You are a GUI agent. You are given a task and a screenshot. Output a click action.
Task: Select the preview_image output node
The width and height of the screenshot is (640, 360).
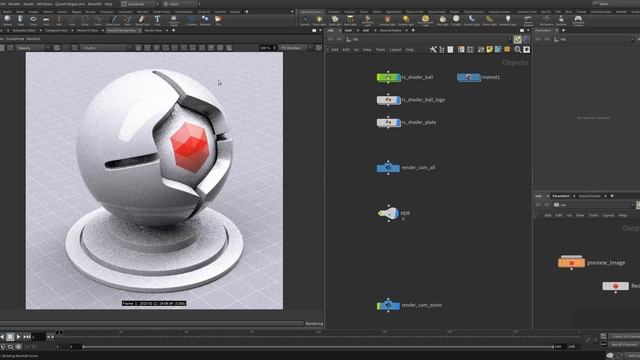(x=571, y=262)
